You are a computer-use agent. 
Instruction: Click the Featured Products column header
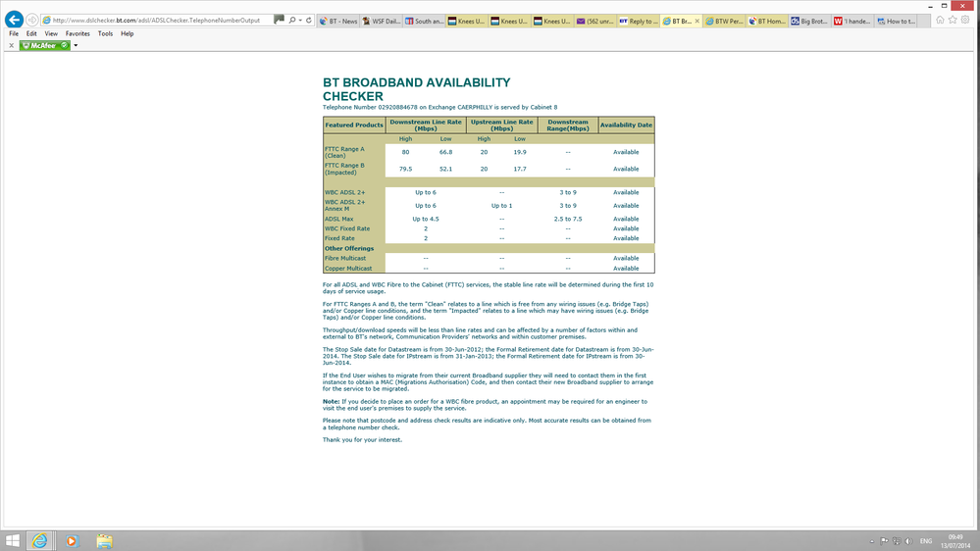pos(354,125)
